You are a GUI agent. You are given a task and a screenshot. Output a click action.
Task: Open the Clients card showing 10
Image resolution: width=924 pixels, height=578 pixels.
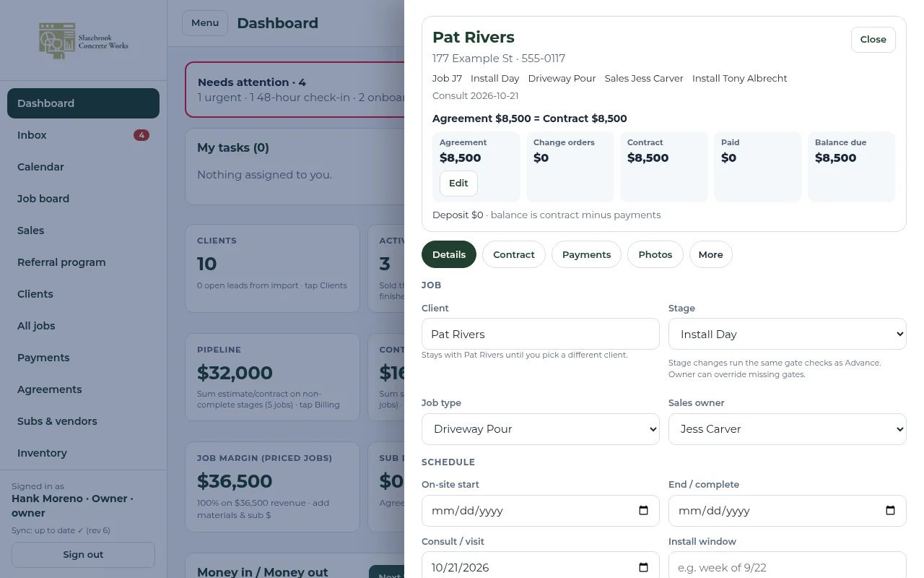[272, 268]
